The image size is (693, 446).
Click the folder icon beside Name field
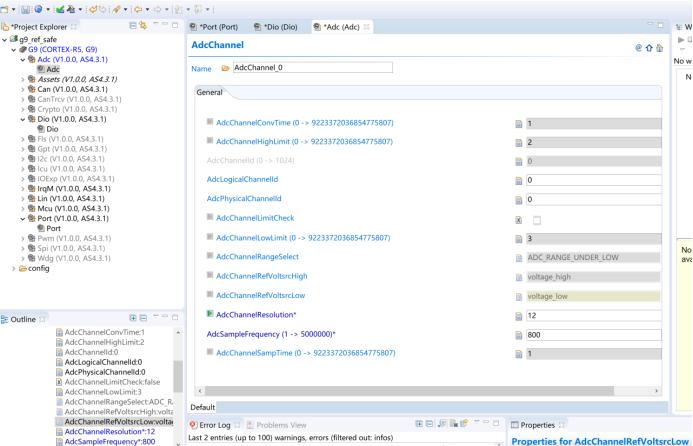(225, 68)
